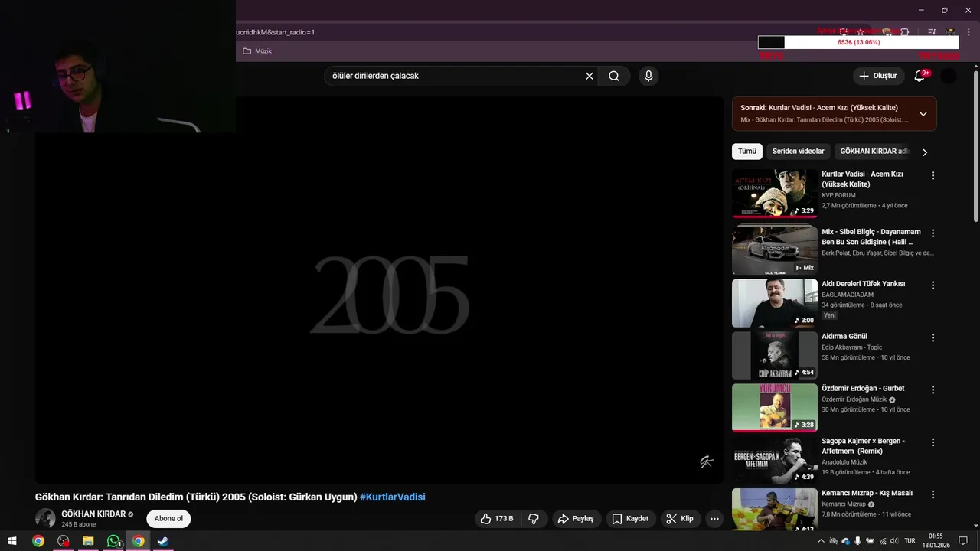Open the more actions three-dot menu

click(x=714, y=519)
